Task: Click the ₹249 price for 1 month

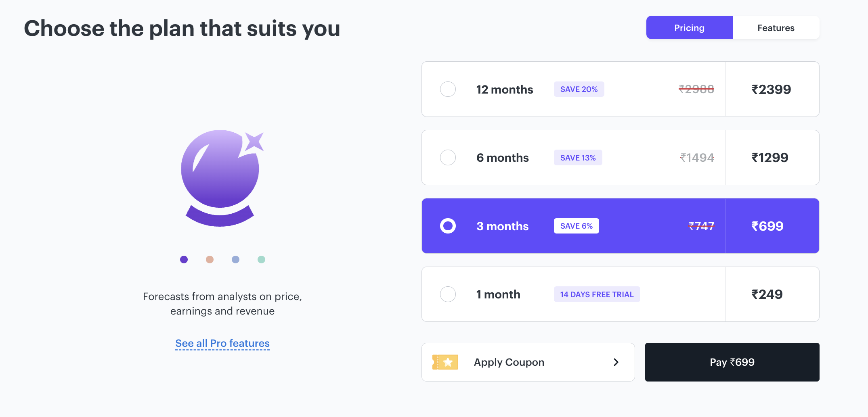Action: pos(767,294)
